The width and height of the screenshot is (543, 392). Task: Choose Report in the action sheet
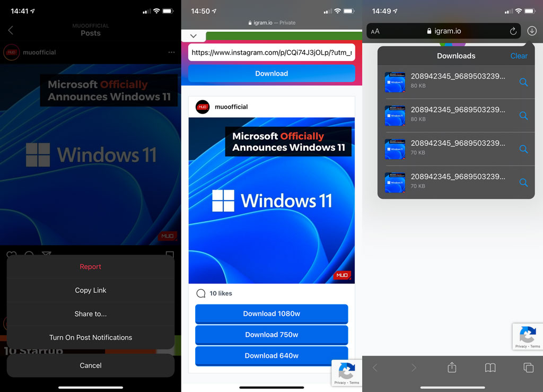tap(91, 267)
